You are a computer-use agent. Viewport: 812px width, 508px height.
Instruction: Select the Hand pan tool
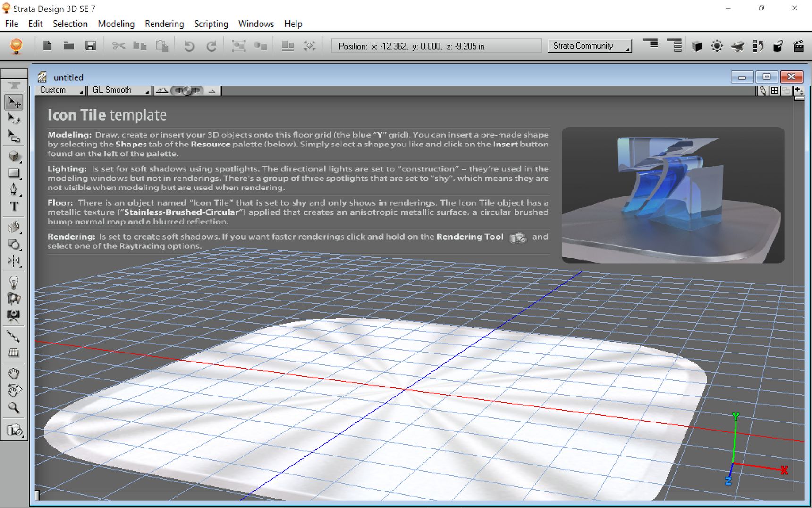(14, 374)
